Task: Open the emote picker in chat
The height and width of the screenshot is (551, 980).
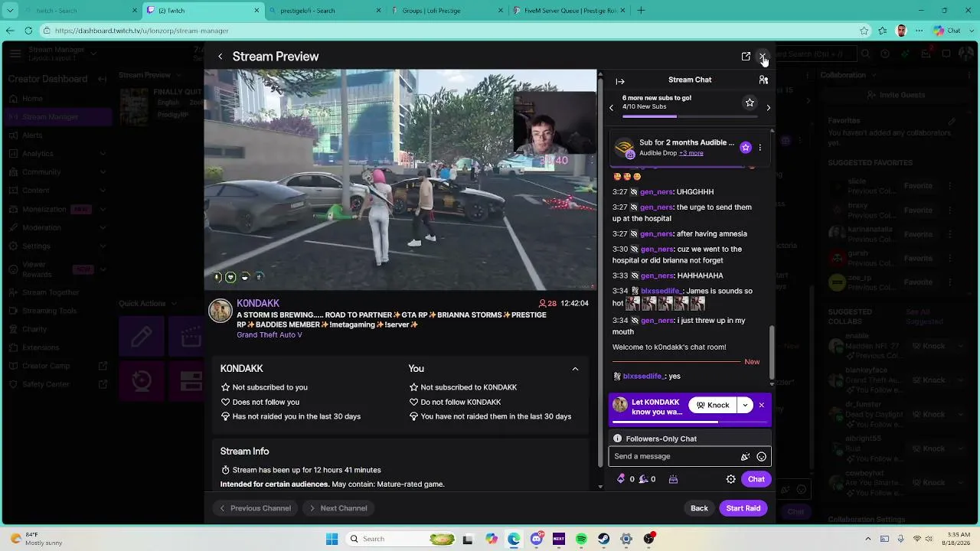Action: tap(761, 457)
